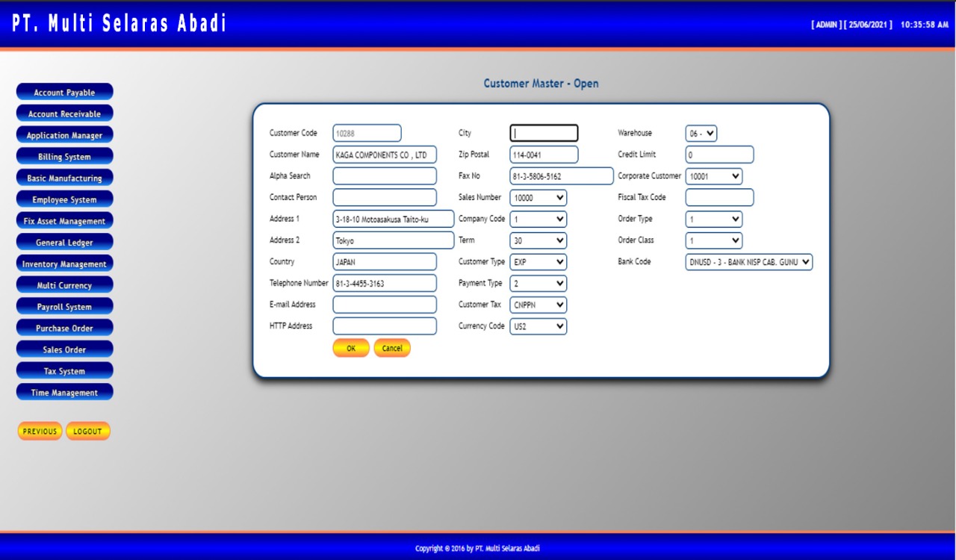Focus the Credit Limit field
This screenshot has width=956, height=560.
(720, 155)
